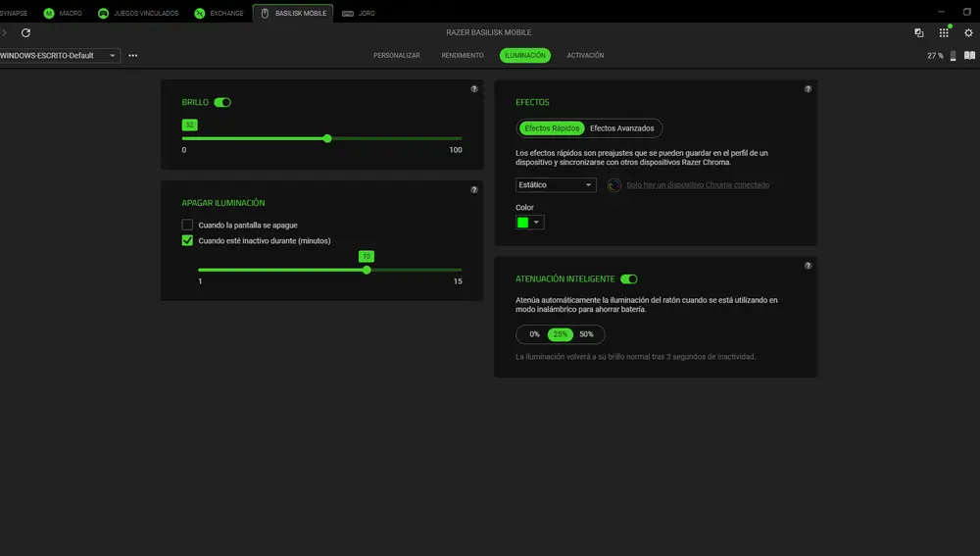Open the settings gear icon
Viewport: 980px width, 556px height.
[x=968, y=32]
